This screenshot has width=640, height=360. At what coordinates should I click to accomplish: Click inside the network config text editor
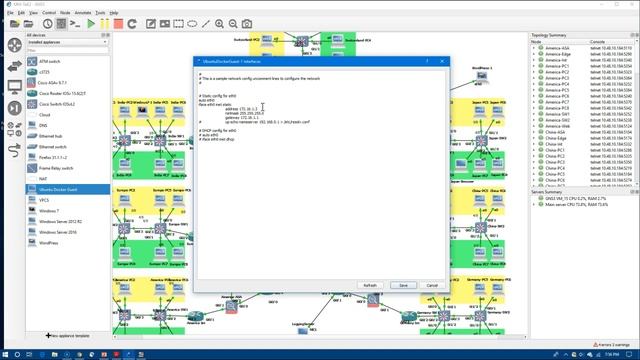click(321, 174)
